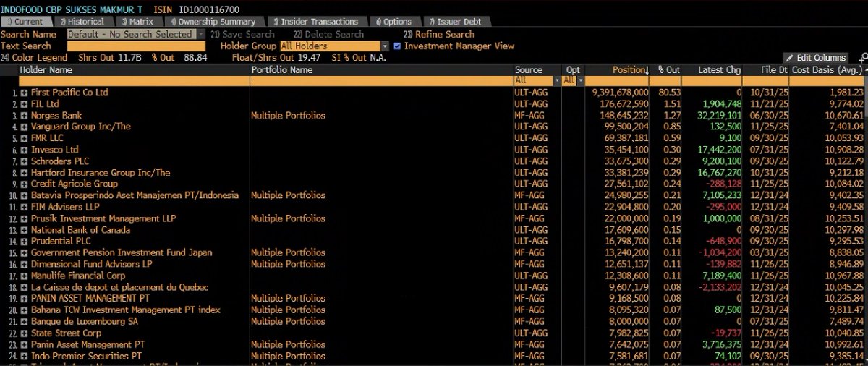
Task: Expand the National Bank of Canada row
Action: 24,230
